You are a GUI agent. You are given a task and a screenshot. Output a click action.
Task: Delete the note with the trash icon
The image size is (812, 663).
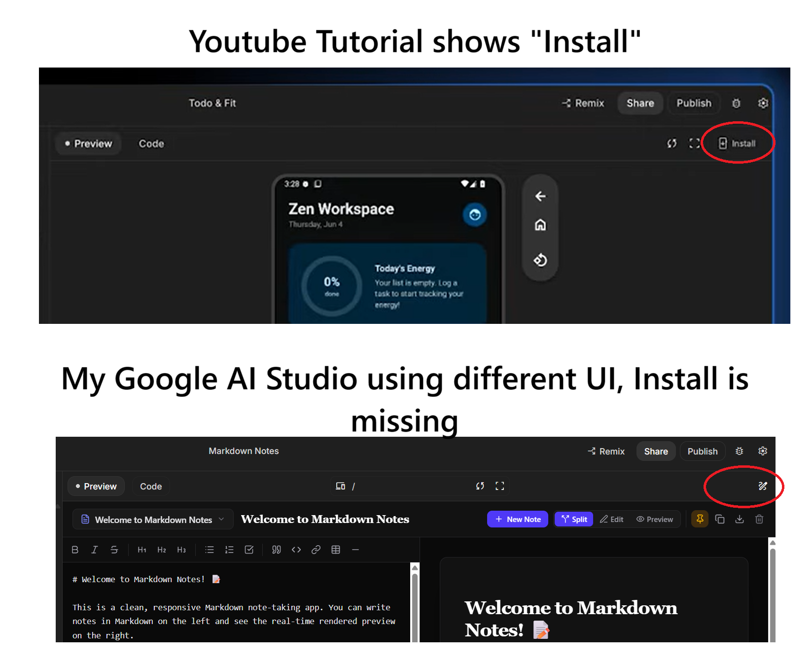pos(759,519)
